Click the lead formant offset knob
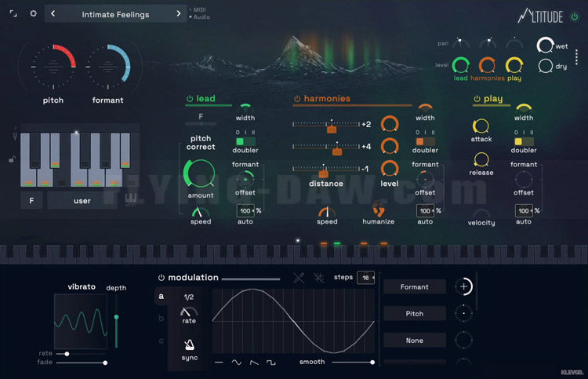The height and width of the screenshot is (379, 588). pos(245,179)
